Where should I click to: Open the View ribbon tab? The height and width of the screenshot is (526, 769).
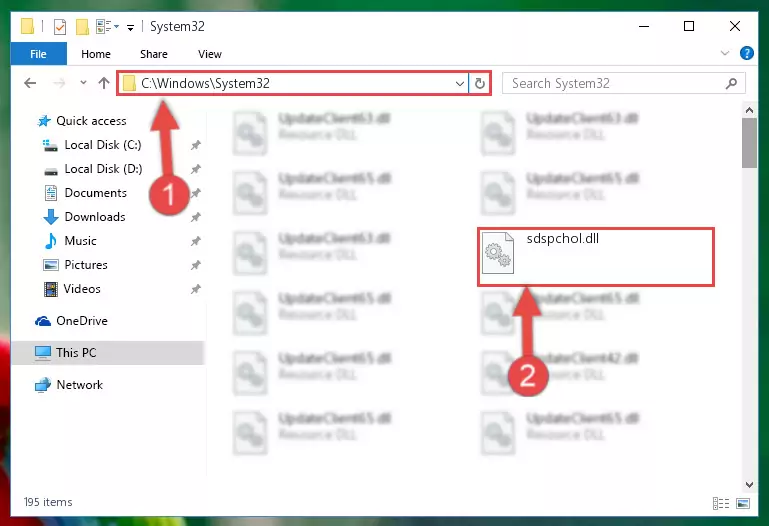click(x=209, y=54)
